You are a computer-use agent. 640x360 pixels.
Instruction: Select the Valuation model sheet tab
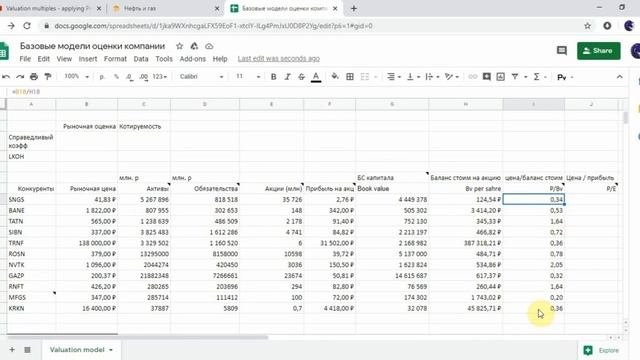coord(81,350)
